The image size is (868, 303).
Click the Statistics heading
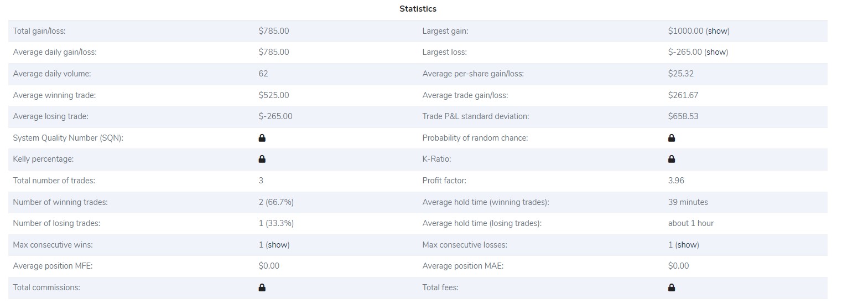click(418, 9)
